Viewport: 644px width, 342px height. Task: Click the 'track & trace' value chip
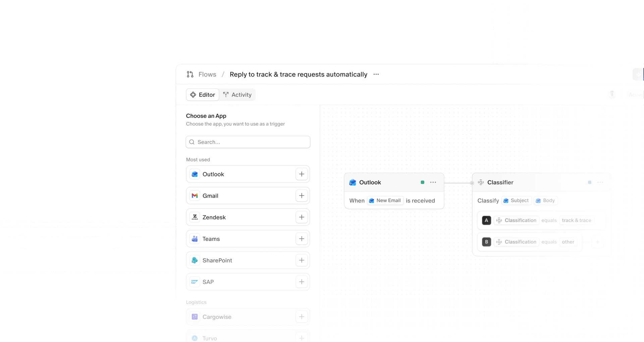pos(577,220)
